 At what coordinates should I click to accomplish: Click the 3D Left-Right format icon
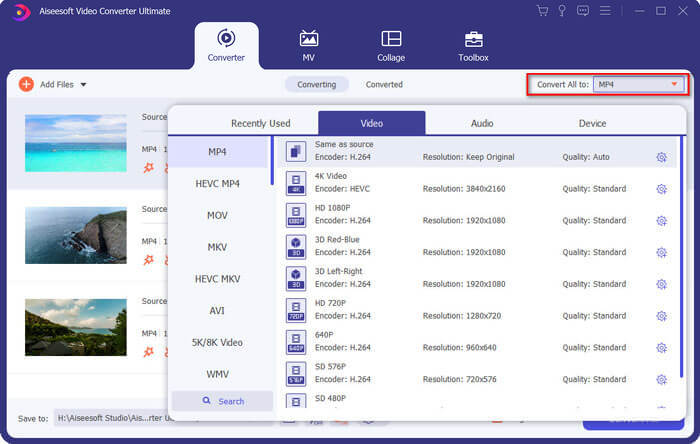[x=296, y=278]
